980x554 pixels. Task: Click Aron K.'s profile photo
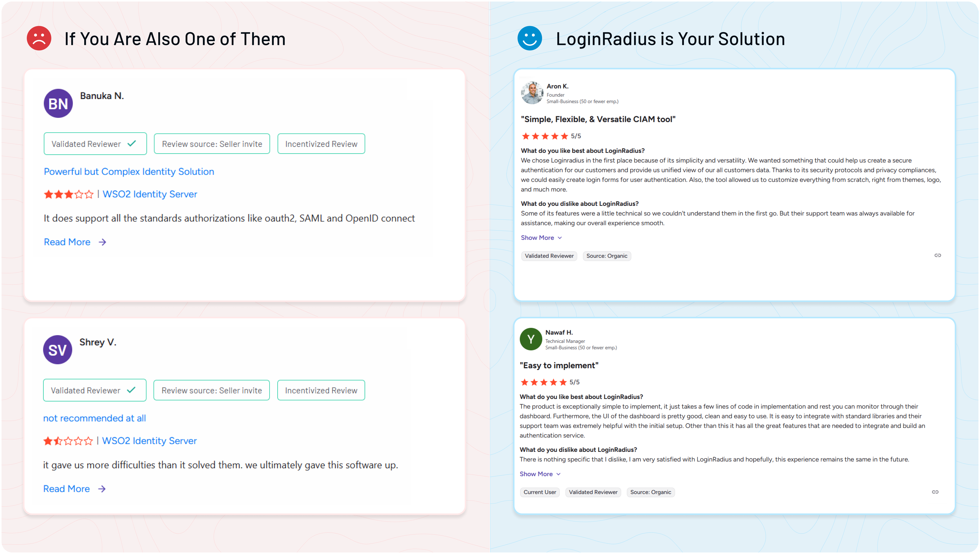(x=532, y=93)
